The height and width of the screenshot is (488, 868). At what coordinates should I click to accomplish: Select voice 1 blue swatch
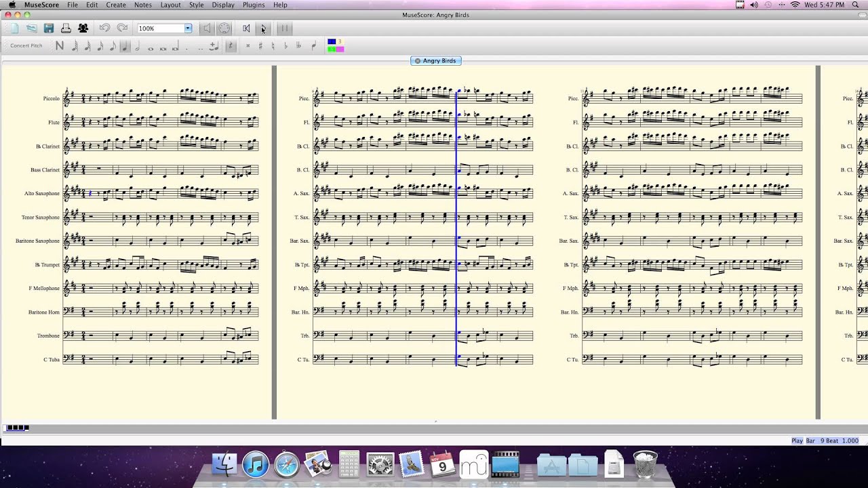(332, 42)
